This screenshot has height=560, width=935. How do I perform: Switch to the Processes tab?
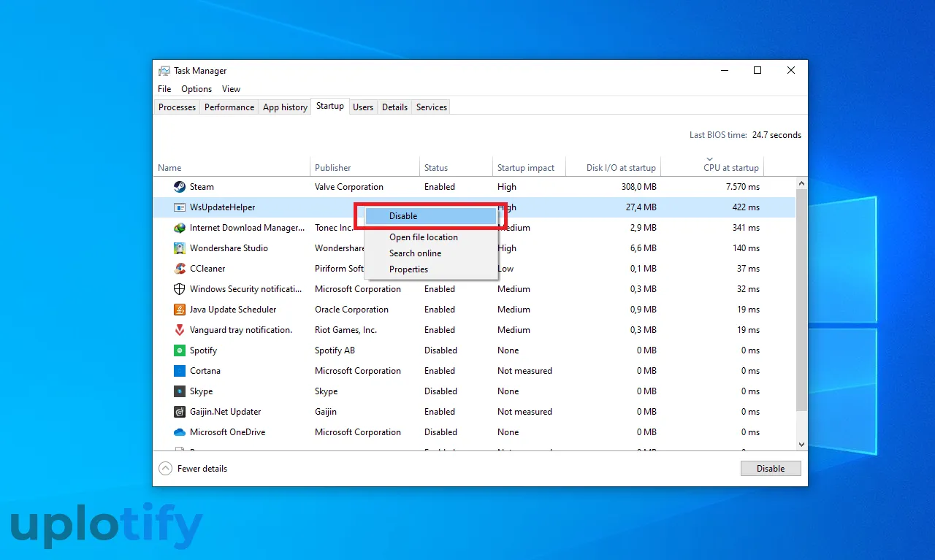pos(177,107)
